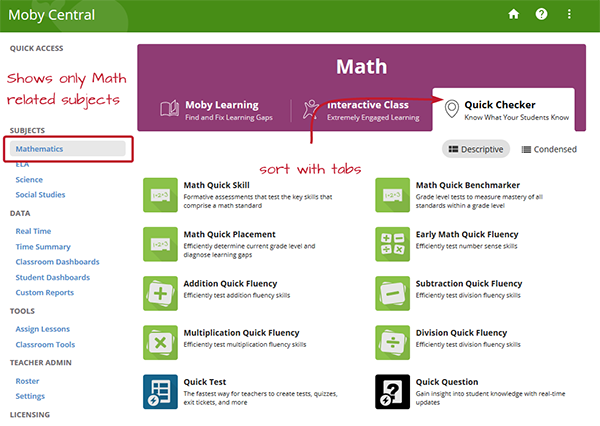Click the Quick Question title
The width and height of the screenshot is (600, 426).
[447, 382]
